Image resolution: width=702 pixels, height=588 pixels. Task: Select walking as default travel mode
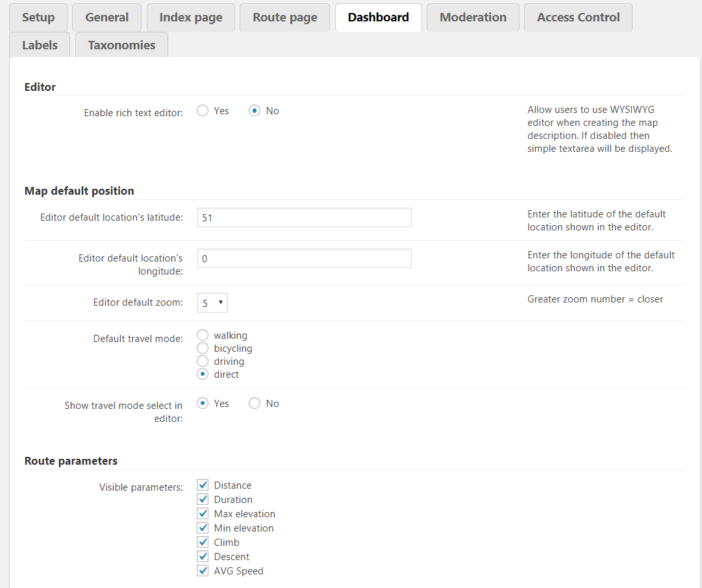point(203,335)
